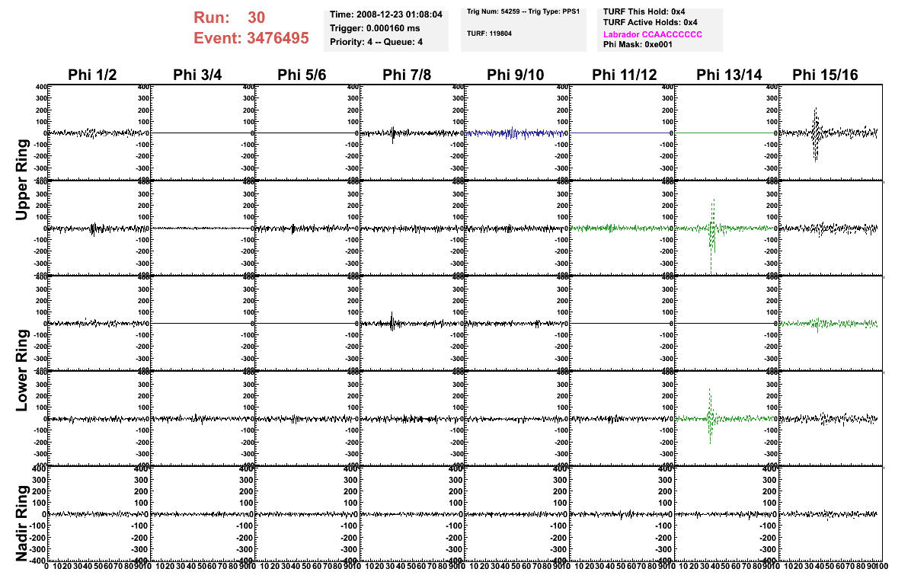Click the Phi 1/2 column header
This screenshot has width=911, height=588.
pyautogui.click(x=92, y=75)
